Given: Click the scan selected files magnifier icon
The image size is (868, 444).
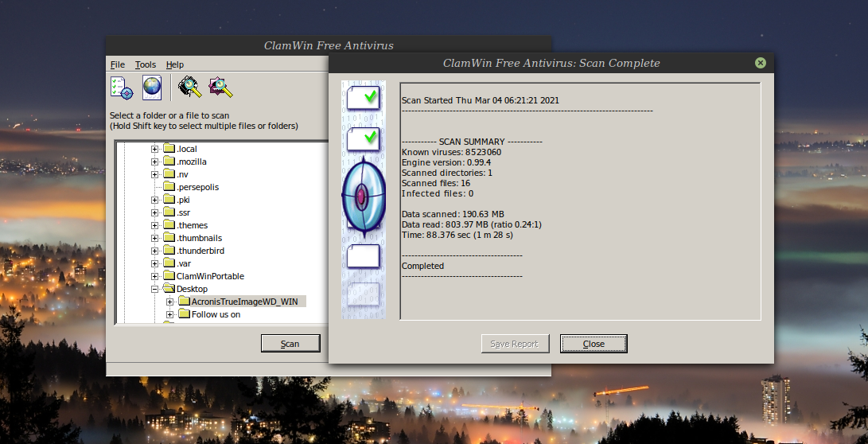Looking at the screenshot, I should point(220,88).
